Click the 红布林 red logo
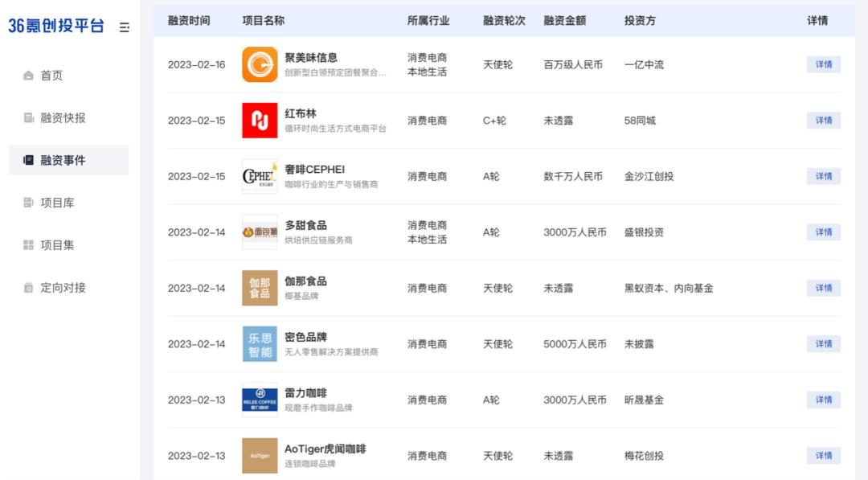Image resolution: width=868 pixels, height=480 pixels. pyautogui.click(x=260, y=120)
